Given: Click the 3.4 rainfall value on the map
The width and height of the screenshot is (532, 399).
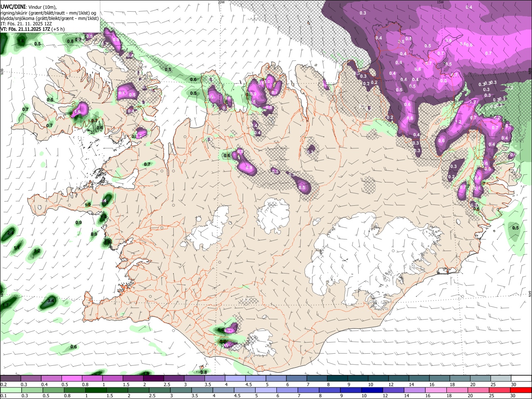Looking at the screenshot, I should (51, 300).
